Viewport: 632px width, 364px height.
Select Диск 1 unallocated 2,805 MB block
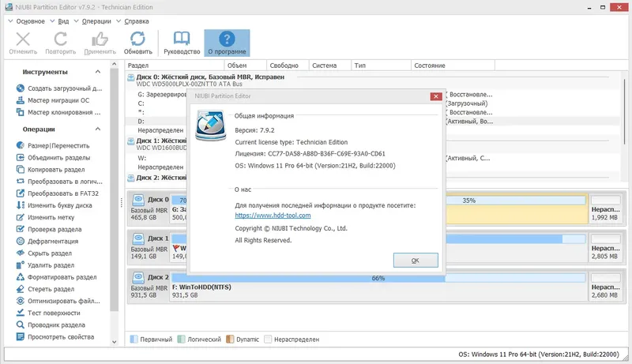[x=605, y=248]
